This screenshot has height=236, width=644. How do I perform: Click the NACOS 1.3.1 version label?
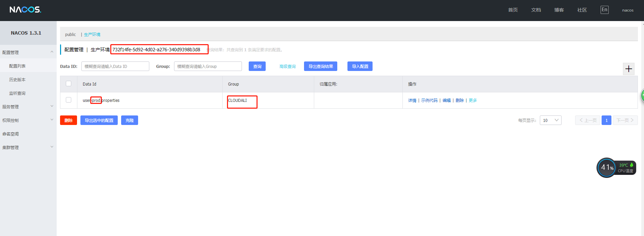[x=26, y=33]
